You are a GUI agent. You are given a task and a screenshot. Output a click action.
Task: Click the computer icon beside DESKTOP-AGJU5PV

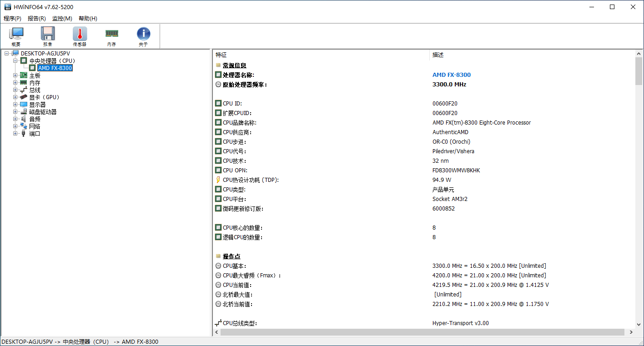[15, 53]
